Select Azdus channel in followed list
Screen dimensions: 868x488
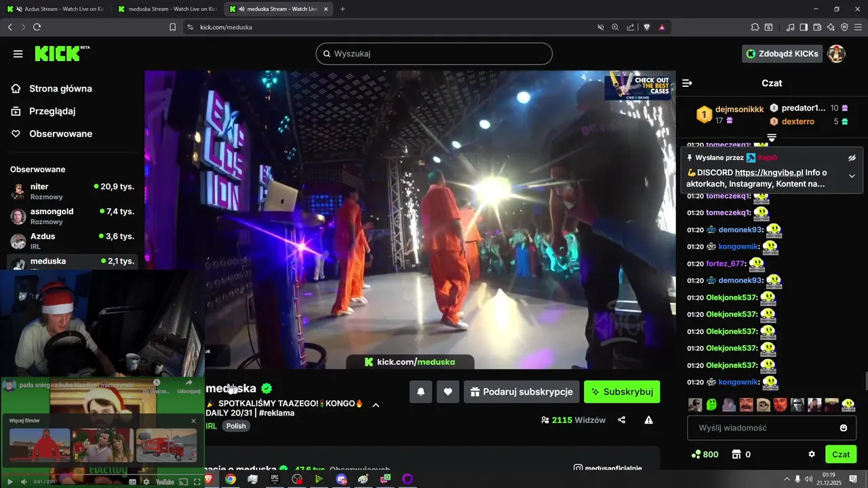(x=72, y=241)
